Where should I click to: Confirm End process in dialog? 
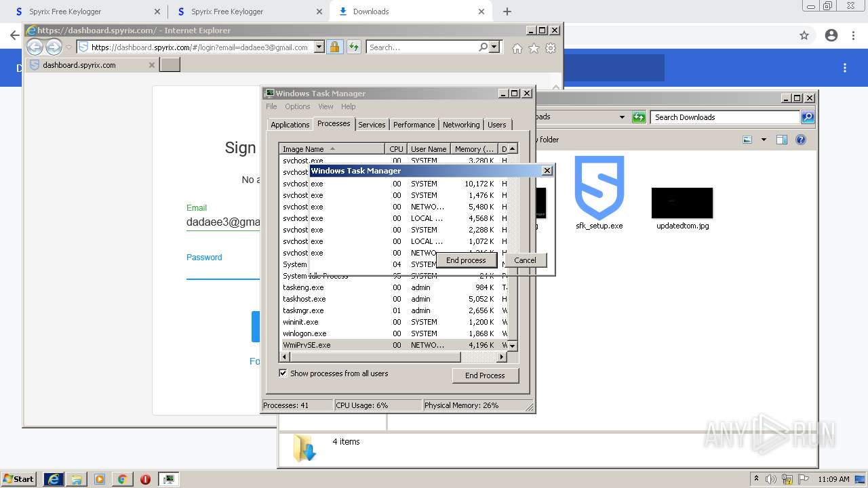pos(466,260)
